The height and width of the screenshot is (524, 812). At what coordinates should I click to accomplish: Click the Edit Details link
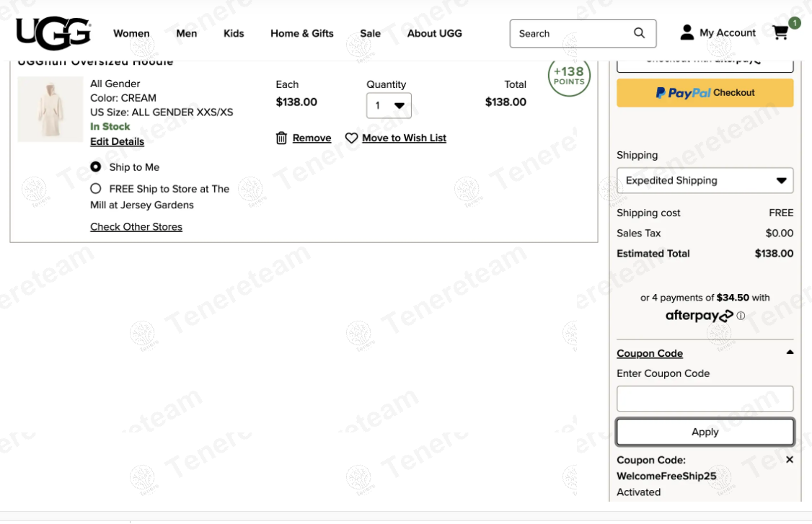point(117,141)
